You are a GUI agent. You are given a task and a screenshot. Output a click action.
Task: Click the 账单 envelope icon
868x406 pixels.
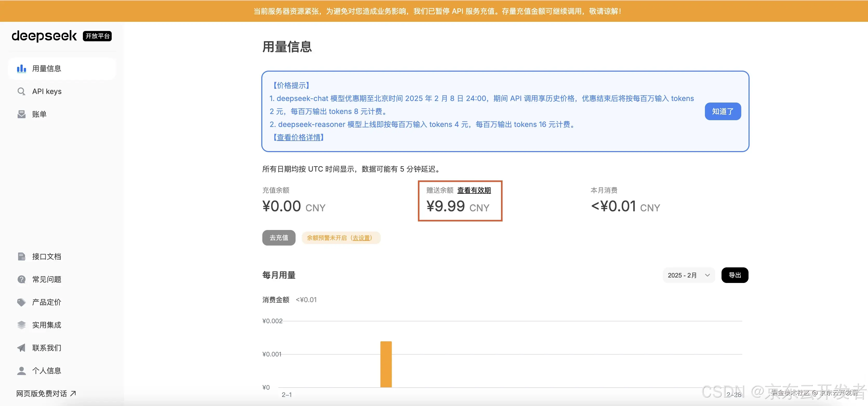click(21, 114)
